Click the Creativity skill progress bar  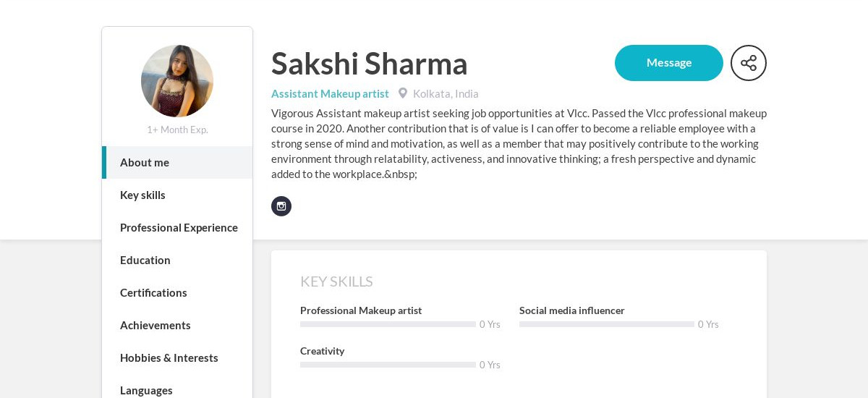tap(388, 365)
